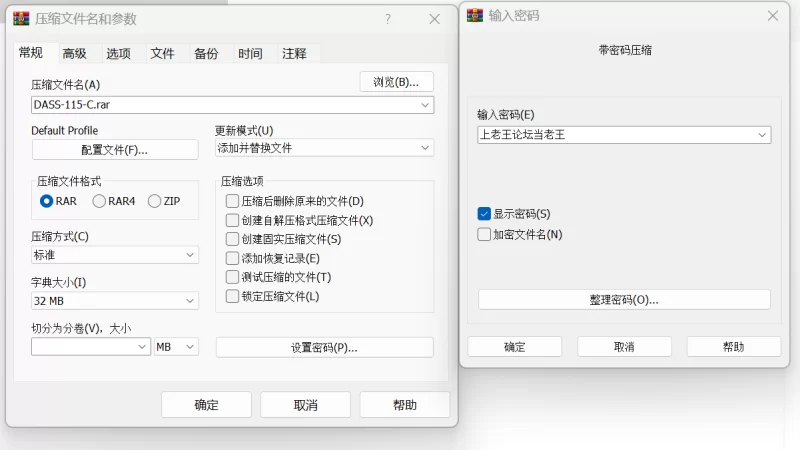
Task: Uncheck the 显示密码 checkbox
Action: pos(485,214)
